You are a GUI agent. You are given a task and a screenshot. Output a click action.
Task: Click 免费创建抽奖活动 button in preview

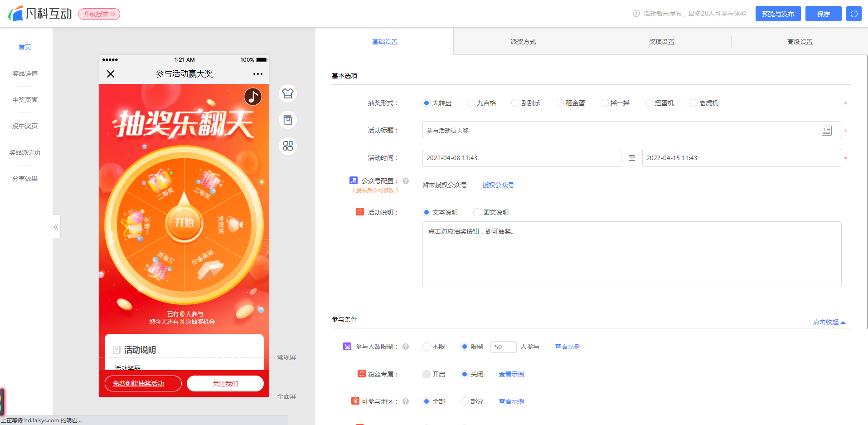143,383
